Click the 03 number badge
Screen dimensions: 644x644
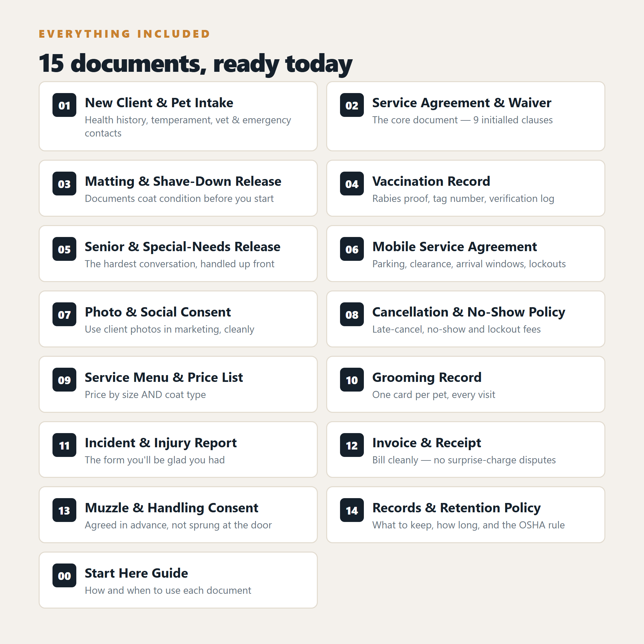(64, 184)
